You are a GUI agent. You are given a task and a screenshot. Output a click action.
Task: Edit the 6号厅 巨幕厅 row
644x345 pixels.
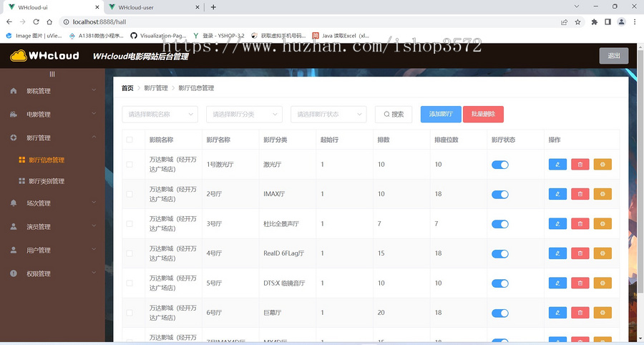coord(557,313)
